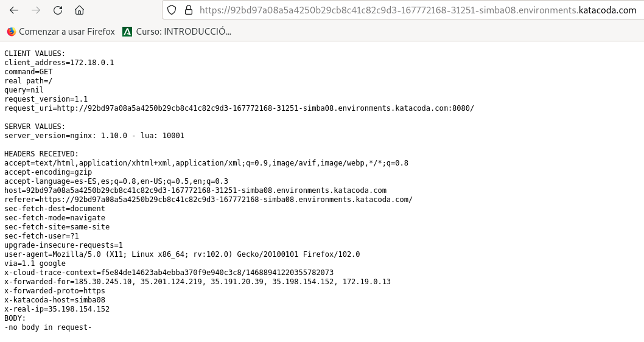The width and height of the screenshot is (644, 342).
Task: Click the user-agent header line
Action: pyautogui.click(x=182, y=254)
